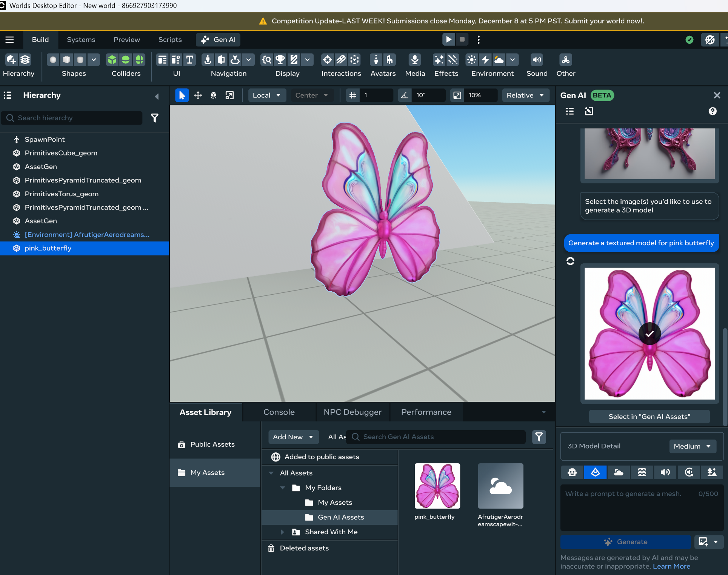Click the regenerate icon beside butterfly image
Screen dimensions: 728x575
coord(570,261)
